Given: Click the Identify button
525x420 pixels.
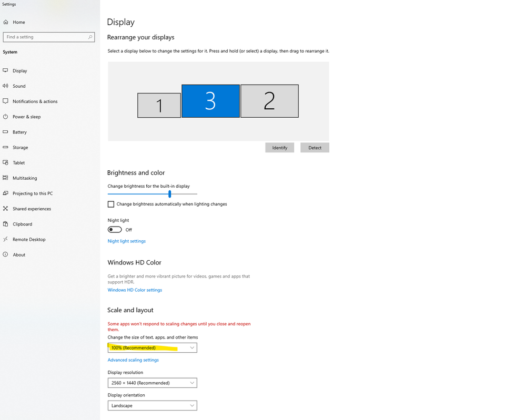Looking at the screenshot, I should click(x=279, y=148).
